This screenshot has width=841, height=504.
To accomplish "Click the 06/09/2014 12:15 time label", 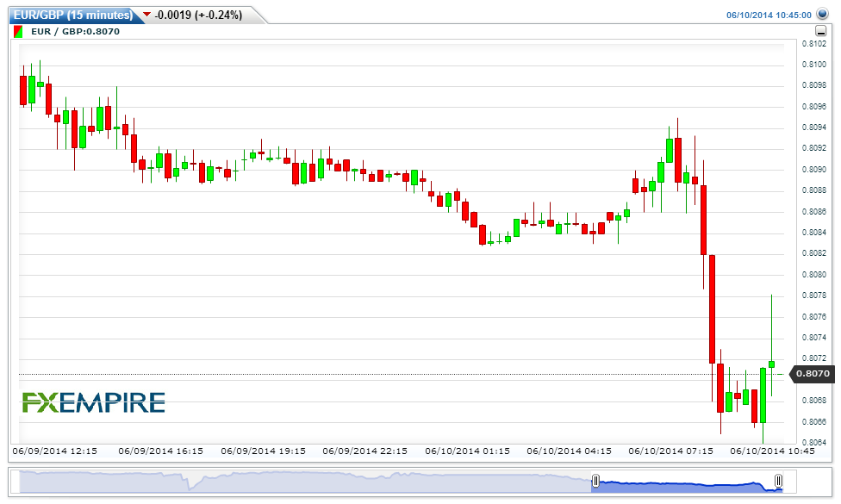I will (x=54, y=451).
